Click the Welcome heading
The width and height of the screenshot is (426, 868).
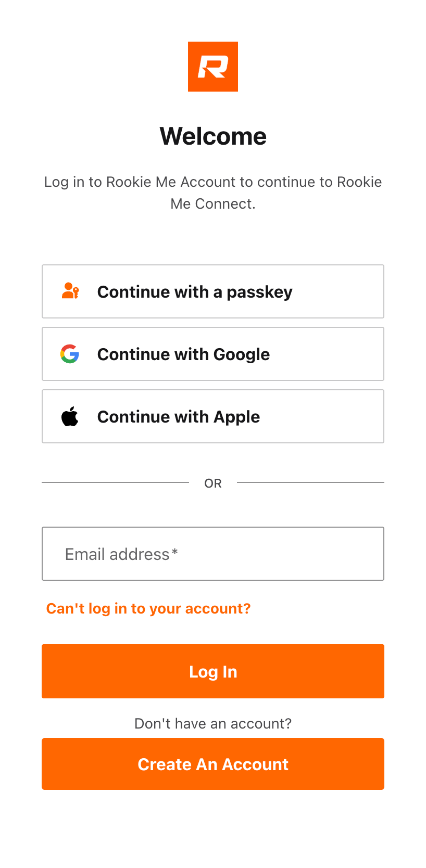tap(213, 136)
